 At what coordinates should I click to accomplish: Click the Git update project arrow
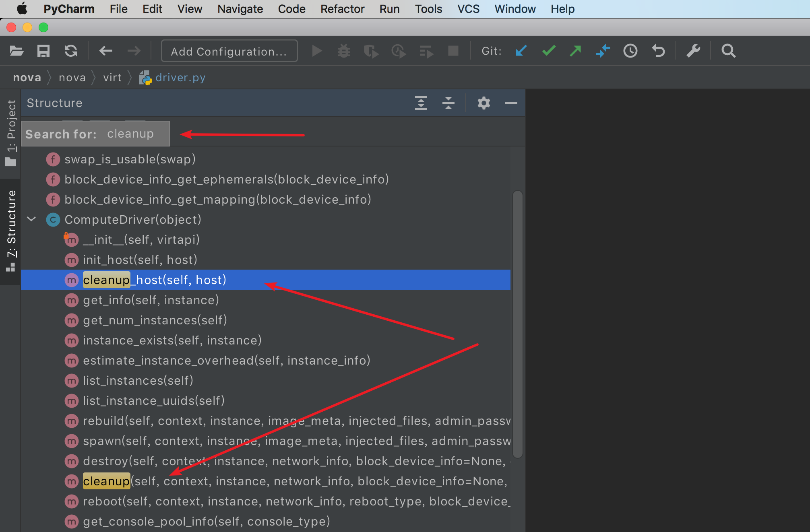click(x=521, y=51)
